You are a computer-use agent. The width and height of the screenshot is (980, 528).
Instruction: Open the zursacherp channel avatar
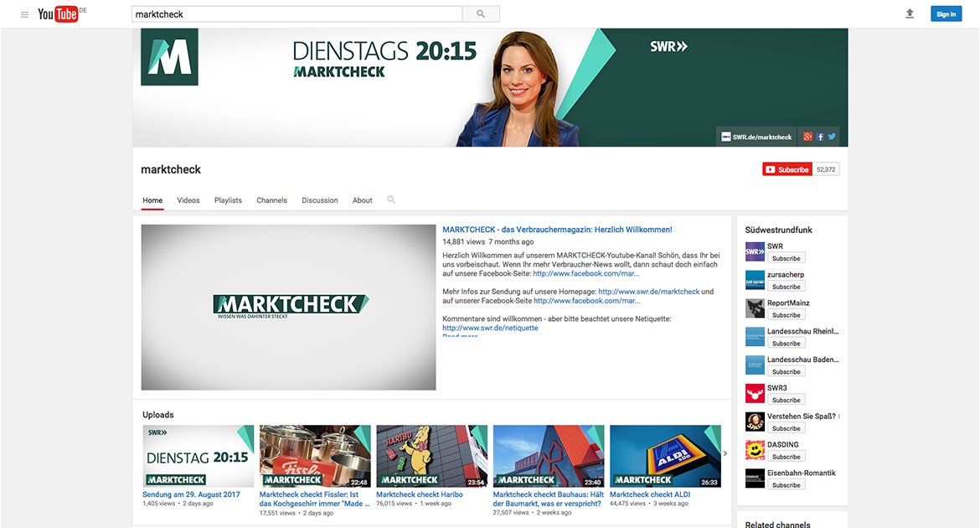tap(755, 280)
